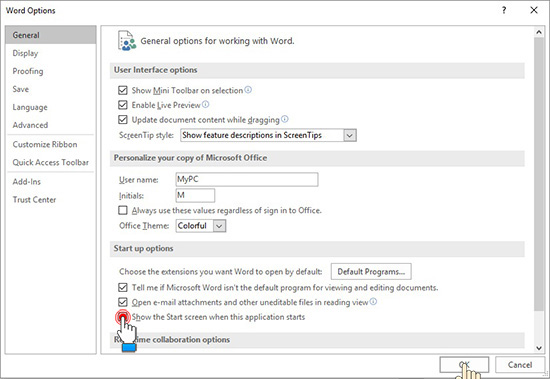Click Personalize your copy of Microsoft Office heading
The height and width of the screenshot is (379, 550).
click(190, 158)
